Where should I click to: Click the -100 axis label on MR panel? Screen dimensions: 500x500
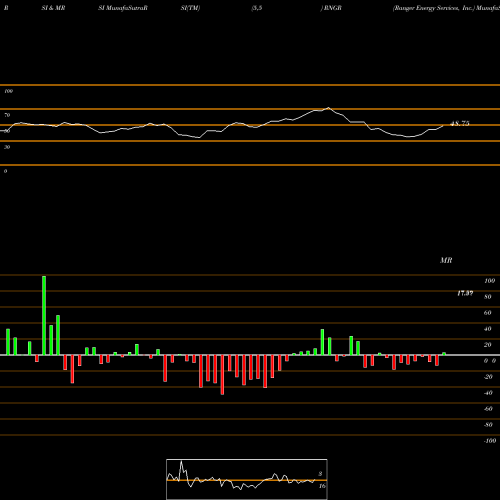(490, 441)
